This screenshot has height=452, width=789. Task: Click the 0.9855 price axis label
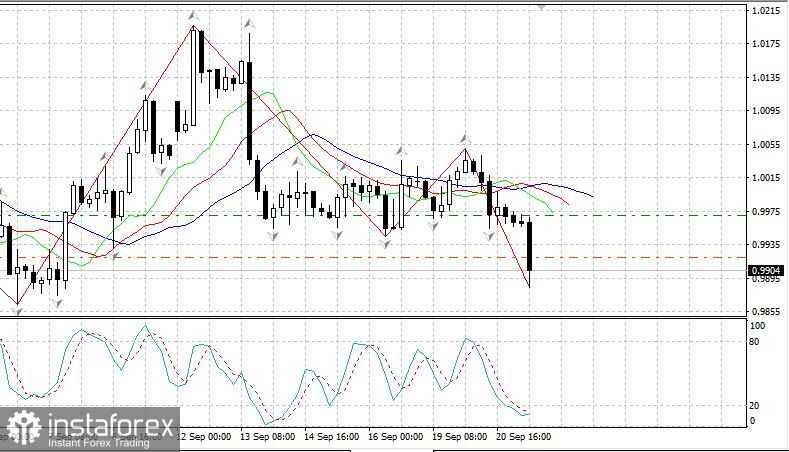coord(765,311)
